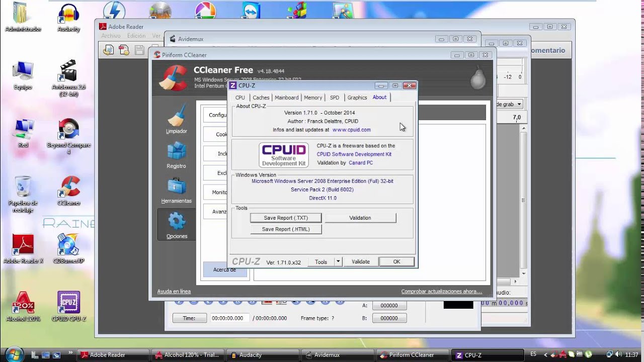
Task: Click the create PDF icon in Adobe Reader
Action: coord(124,50)
